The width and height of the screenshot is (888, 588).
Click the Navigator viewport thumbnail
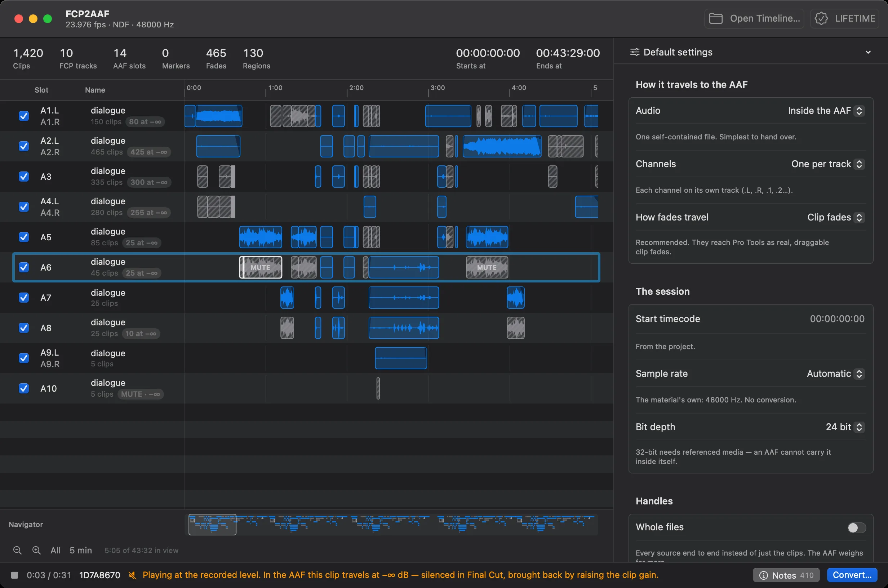pos(212,524)
